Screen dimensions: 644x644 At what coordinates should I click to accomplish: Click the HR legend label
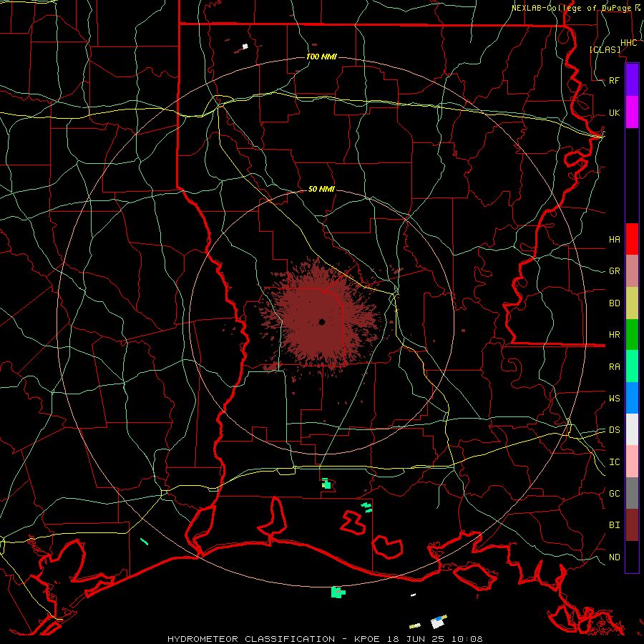coord(615,335)
